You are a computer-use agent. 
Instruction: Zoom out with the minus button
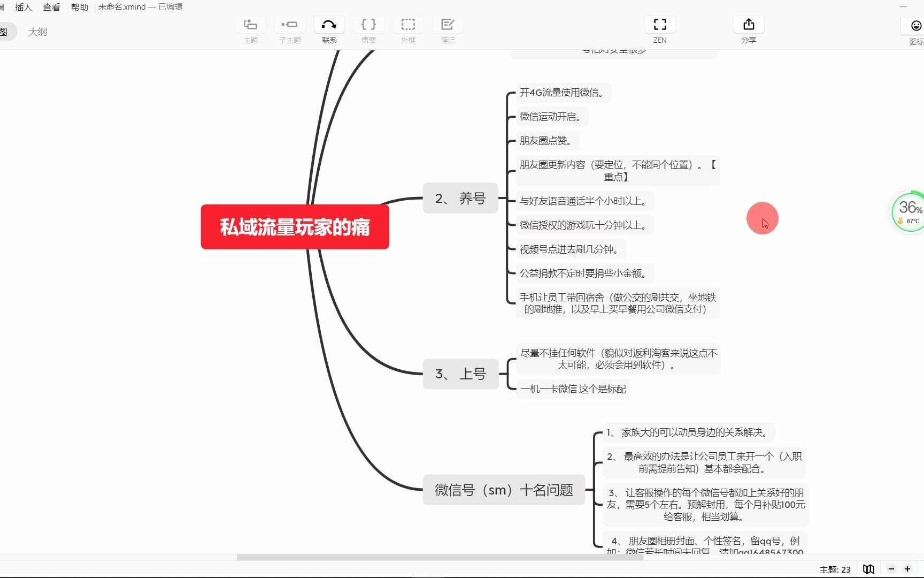click(x=891, y=569)
